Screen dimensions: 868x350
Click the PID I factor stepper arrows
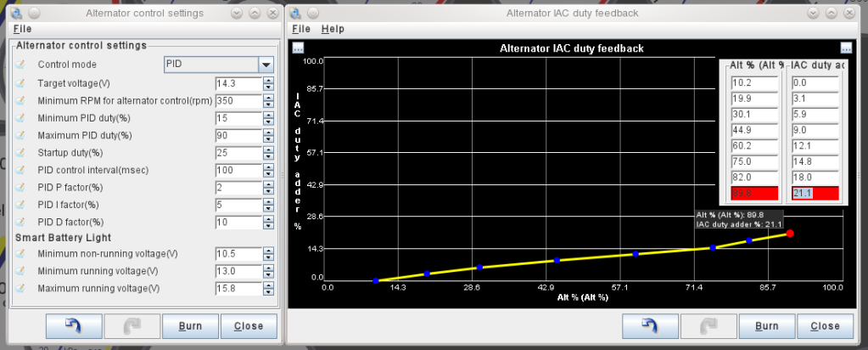[x=268, y=205]
